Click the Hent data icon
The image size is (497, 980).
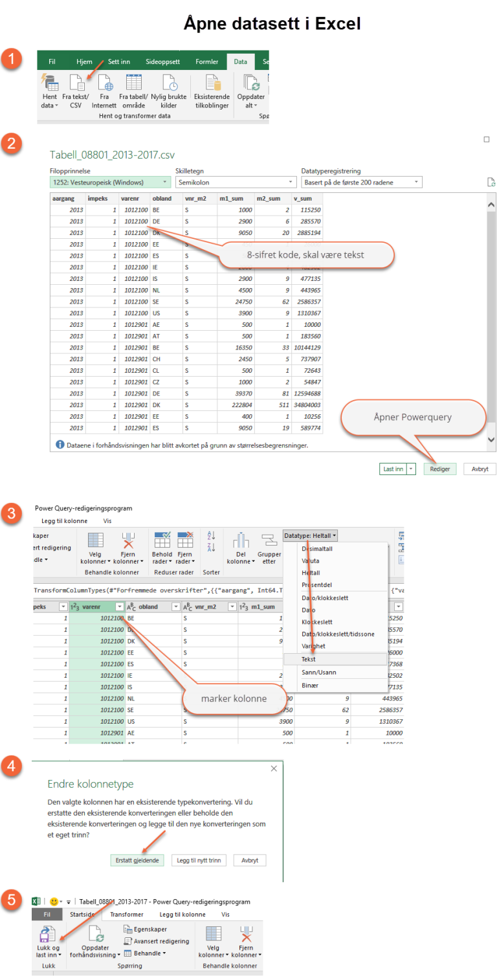coord(50,83)
